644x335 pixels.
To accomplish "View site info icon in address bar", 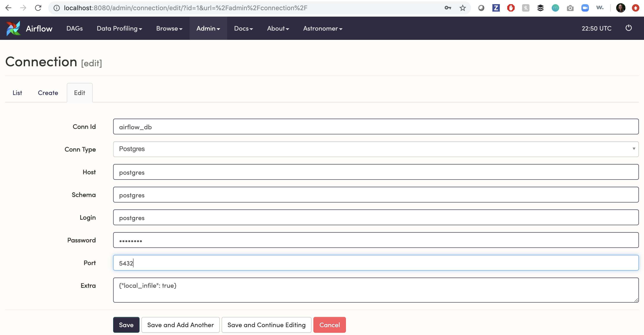I will pyautogui.click(x=57, y=8).
